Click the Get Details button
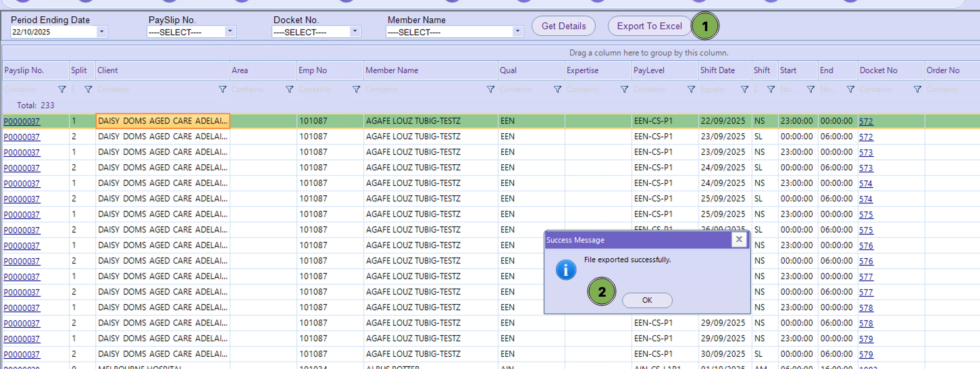The height and width of the screenshot is (369, 980). [x=563, y=26]
